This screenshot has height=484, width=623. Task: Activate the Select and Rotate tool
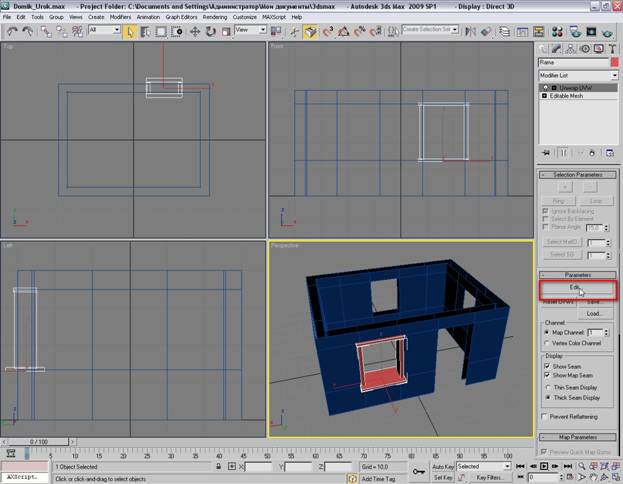coord(211,31)
